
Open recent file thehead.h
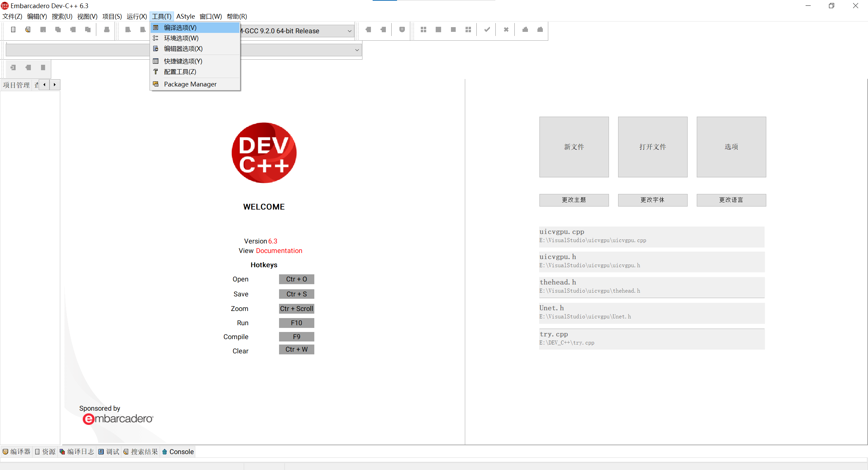pos(652,287)
